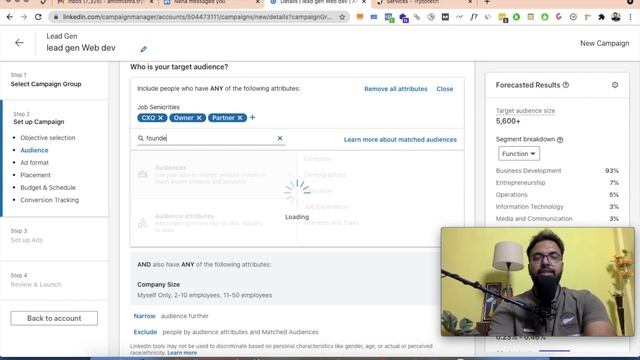Click Information Technology segment row
Screen dimensions: 640x360
557,207
